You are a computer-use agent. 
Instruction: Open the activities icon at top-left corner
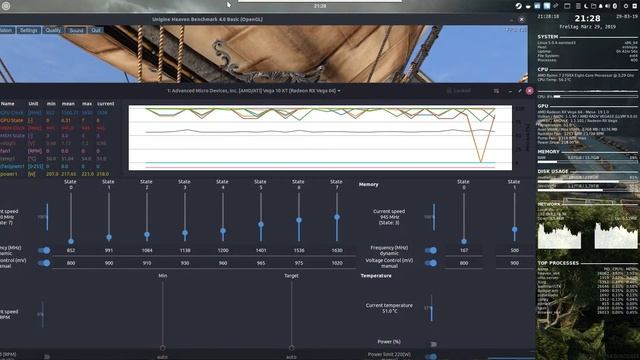(6, 6)
